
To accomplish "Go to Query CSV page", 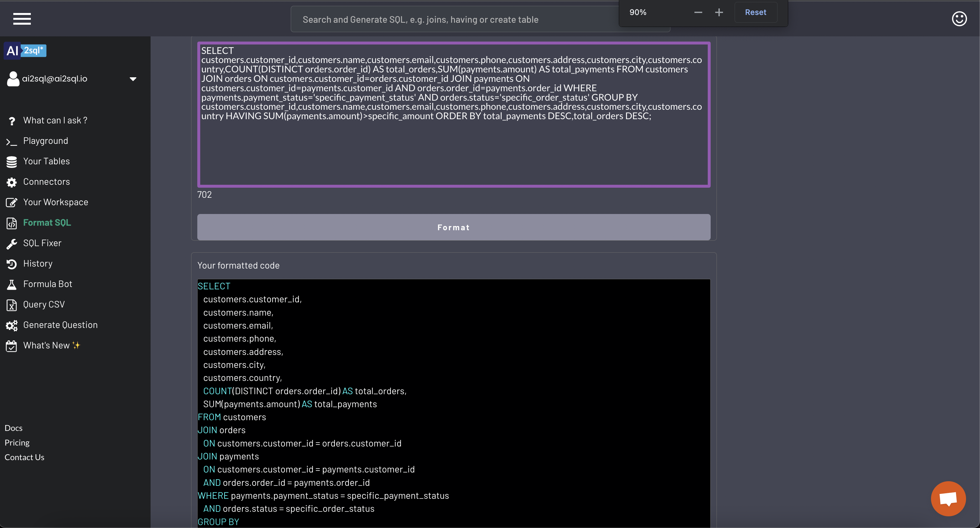I will [x=44, y=305].
